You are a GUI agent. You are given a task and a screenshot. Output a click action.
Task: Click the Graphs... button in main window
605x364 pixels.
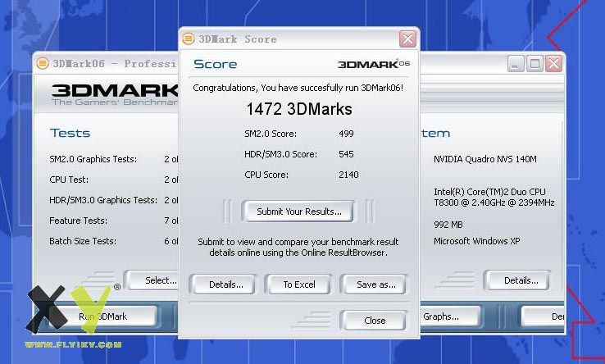[450, 316]
